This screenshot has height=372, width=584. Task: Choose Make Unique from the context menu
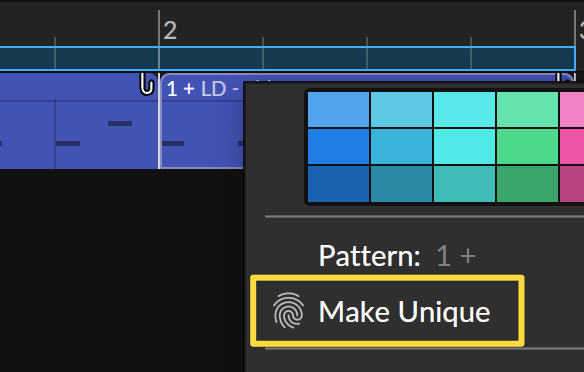click(387, 311)
